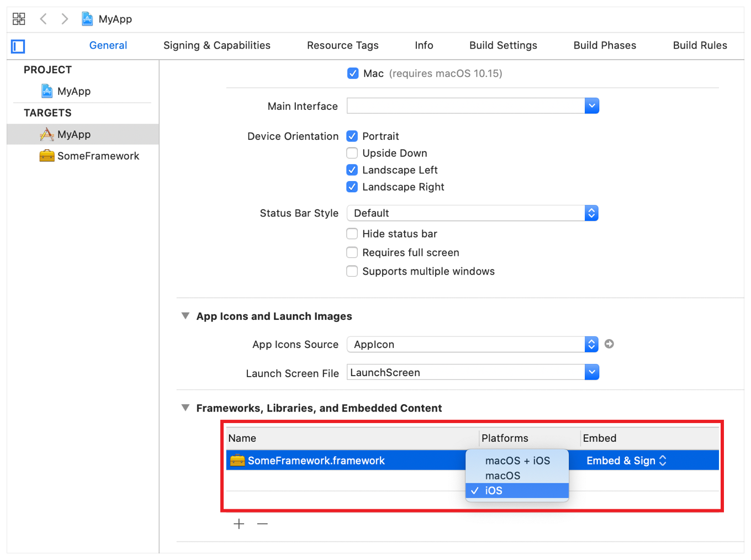
Task: Select the SomeFramework target toolbox icon
Action: click(x=47, y=156)
